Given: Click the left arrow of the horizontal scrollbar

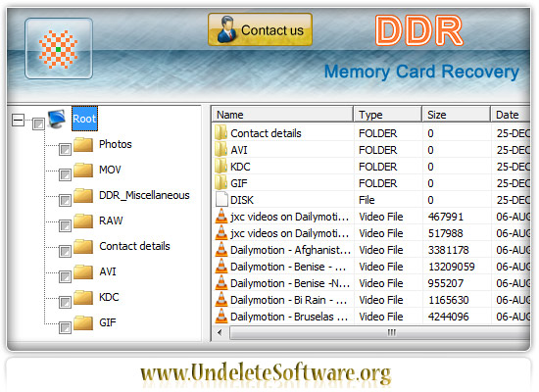Looking at the screenshot, I should (x=220, y=333).
